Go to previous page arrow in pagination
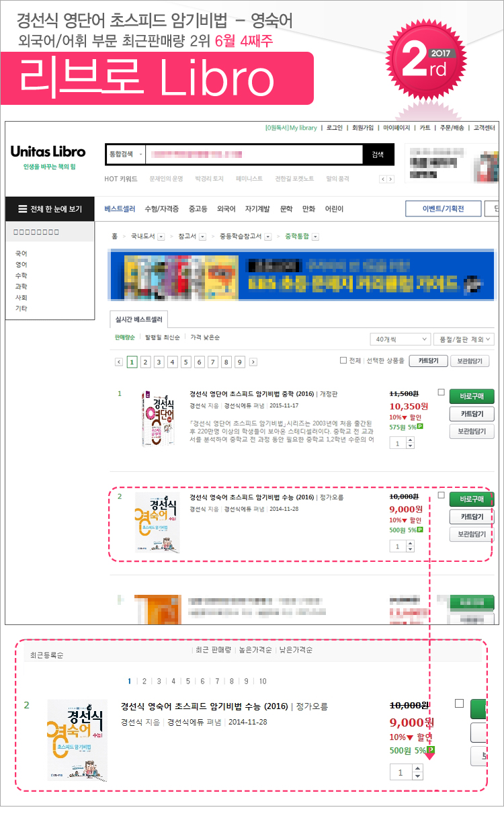 (x=119, y=362)
